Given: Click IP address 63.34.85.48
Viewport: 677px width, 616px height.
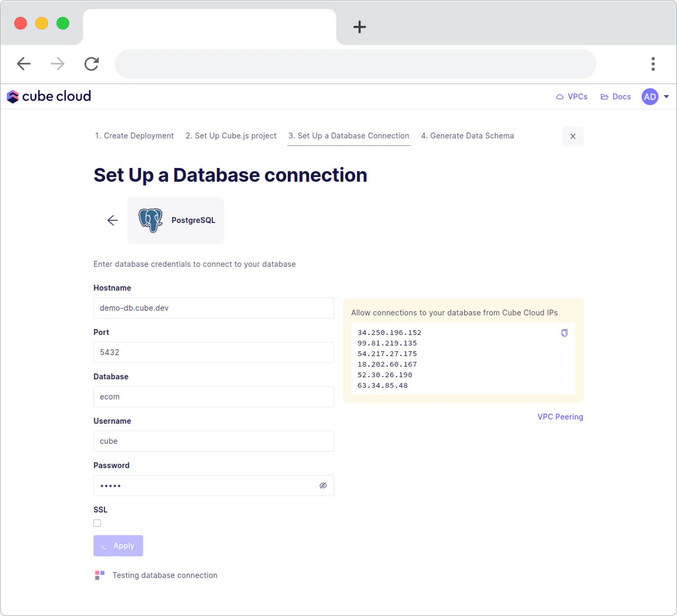Looking at the screenshot, I should (x=383, y=386).
